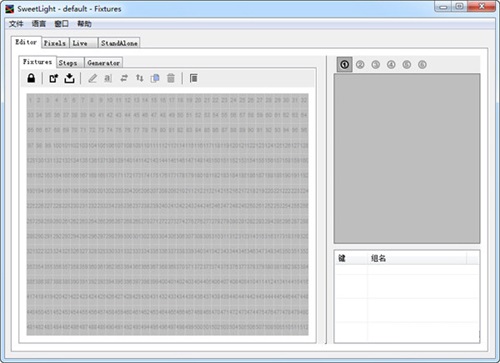Switch to the Editor tab

tap(26, 42)
